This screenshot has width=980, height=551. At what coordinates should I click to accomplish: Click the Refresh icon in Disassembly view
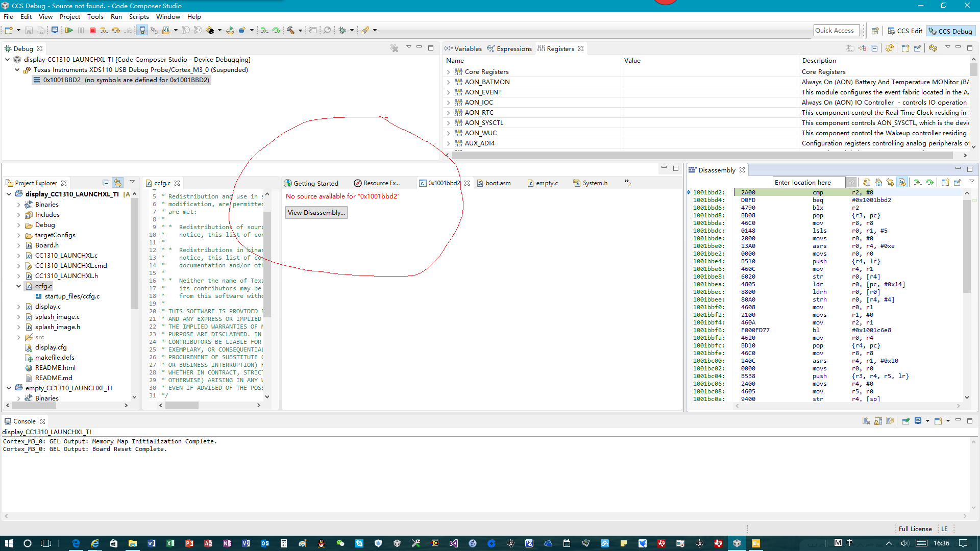coord(867,183)
